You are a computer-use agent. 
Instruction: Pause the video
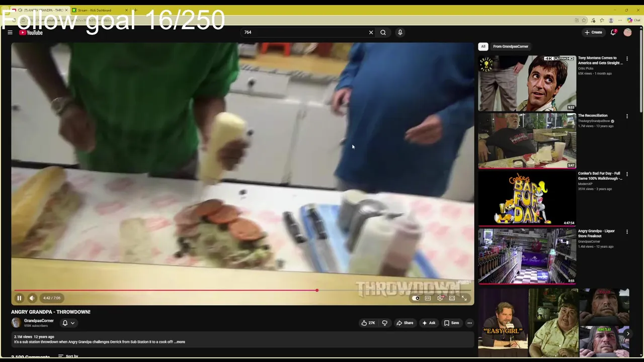[x=19, y=298]
